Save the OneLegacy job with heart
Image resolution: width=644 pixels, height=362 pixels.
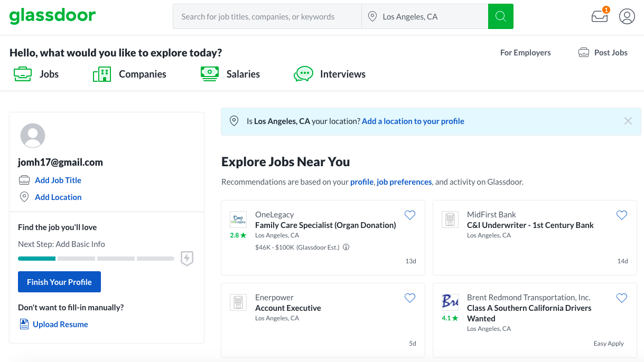click(410, 215)
